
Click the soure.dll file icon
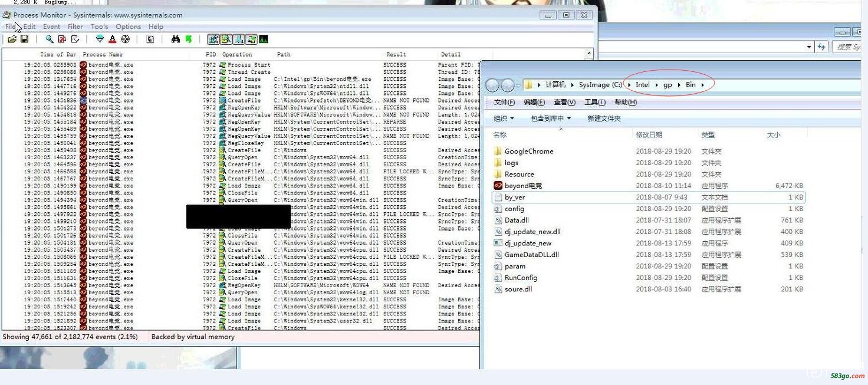tap(498, 289)
